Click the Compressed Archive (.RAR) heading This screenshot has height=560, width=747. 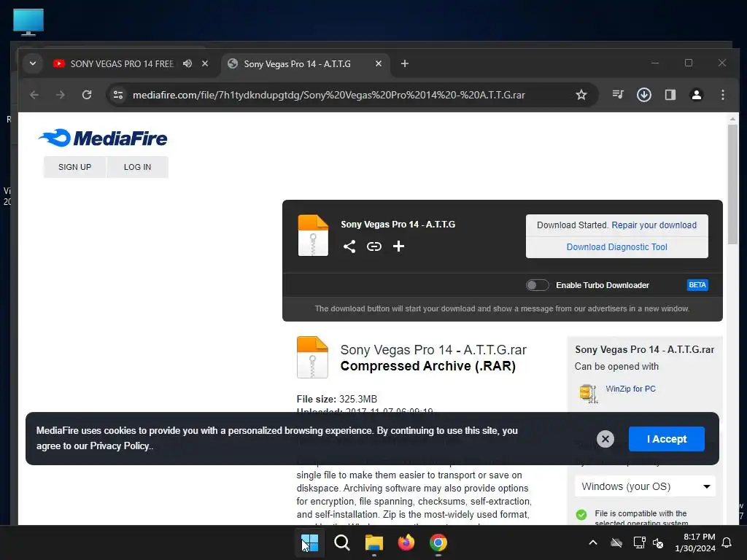(427, 366)
